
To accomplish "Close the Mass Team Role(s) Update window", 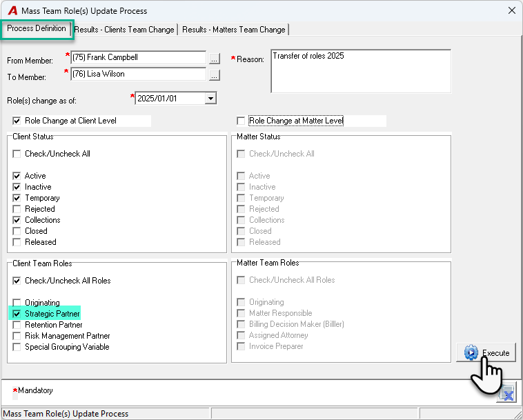I will 512,10.
